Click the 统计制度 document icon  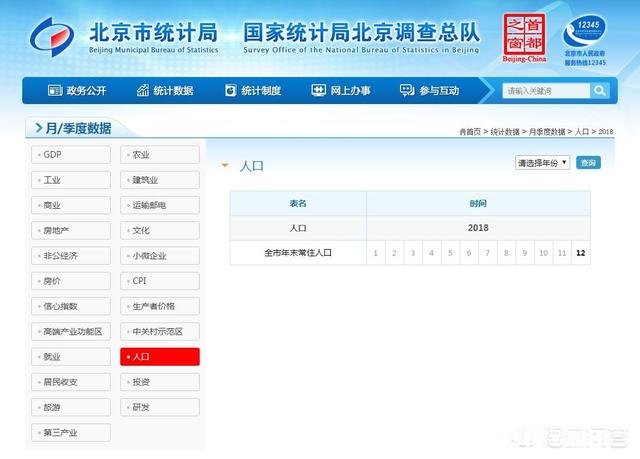tap(231, 90)
